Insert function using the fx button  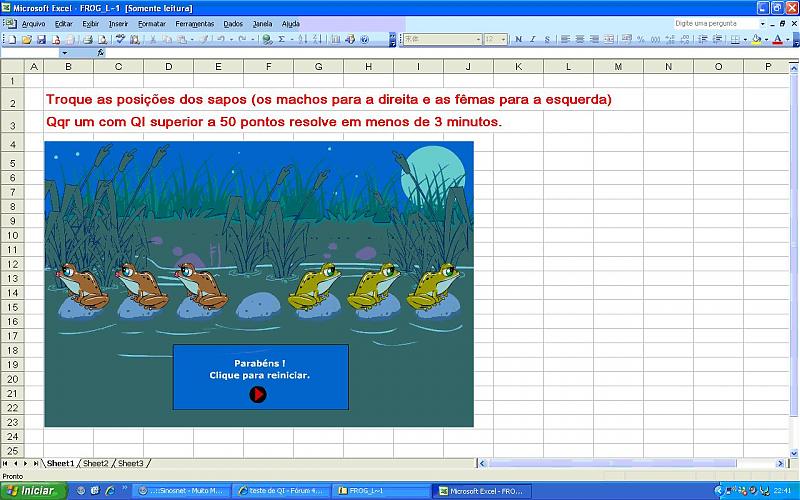tap(101, 53)
